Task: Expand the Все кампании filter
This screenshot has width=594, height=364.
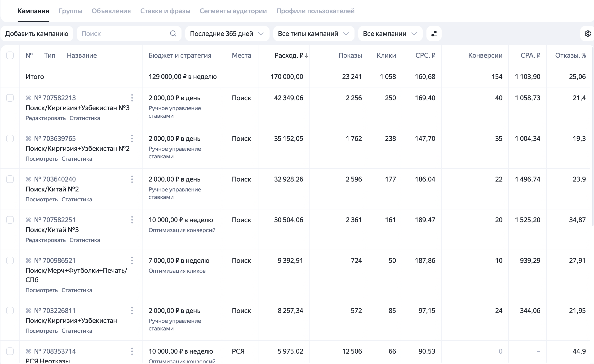Action: click(390, 34)
